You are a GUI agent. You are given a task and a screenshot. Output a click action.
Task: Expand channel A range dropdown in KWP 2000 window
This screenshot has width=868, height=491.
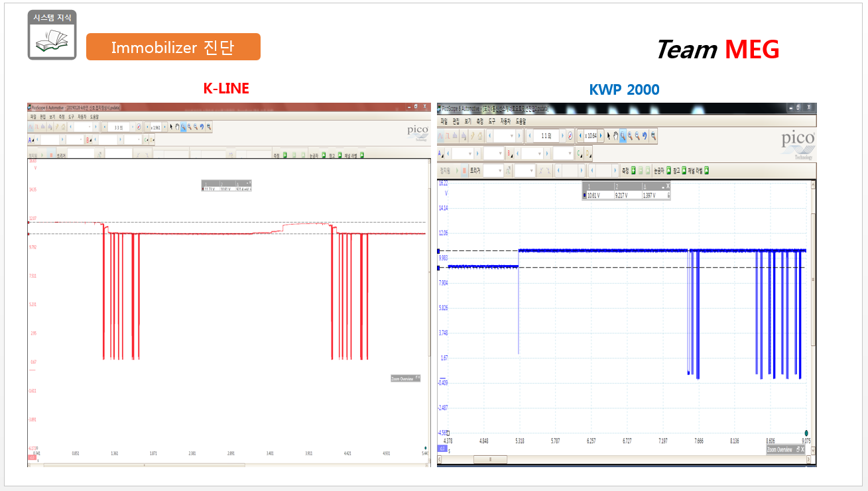point(470,154)
